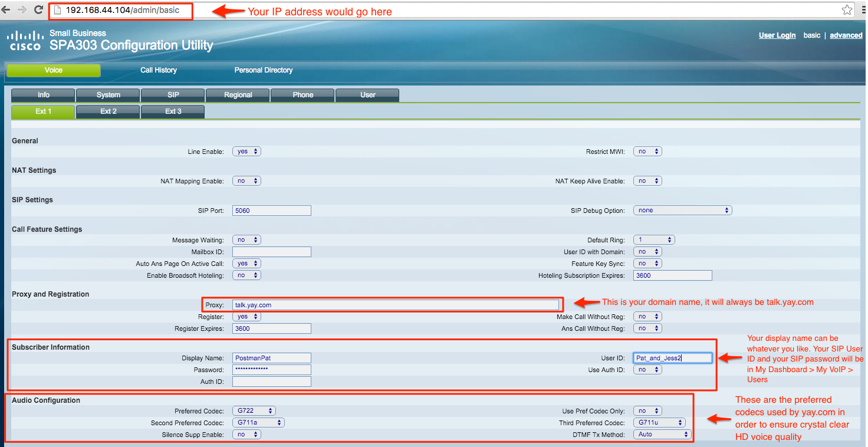This screenshot has height=447, width=868.
Task: Go back using the browser back arrow
Action: 6,10
